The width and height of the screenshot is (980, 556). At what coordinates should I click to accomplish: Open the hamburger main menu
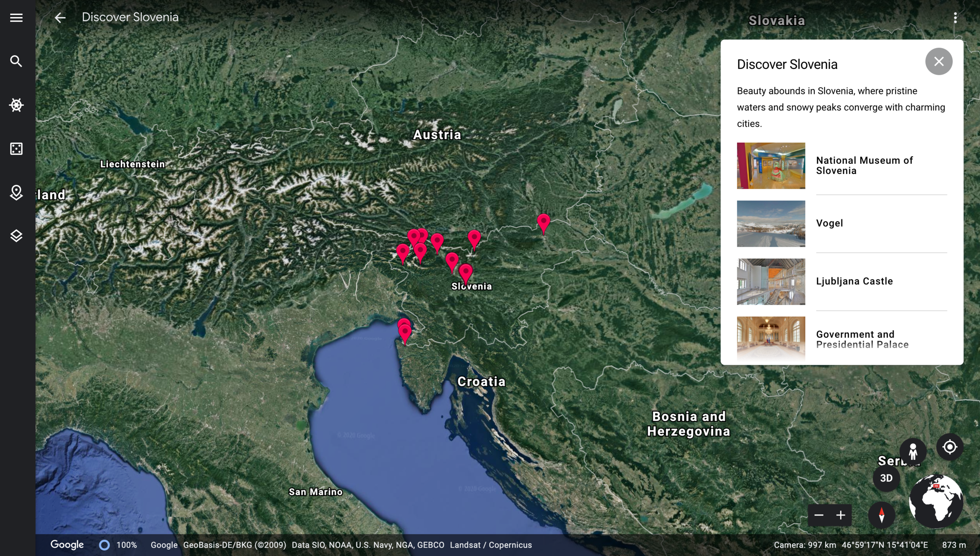(16, 18)
